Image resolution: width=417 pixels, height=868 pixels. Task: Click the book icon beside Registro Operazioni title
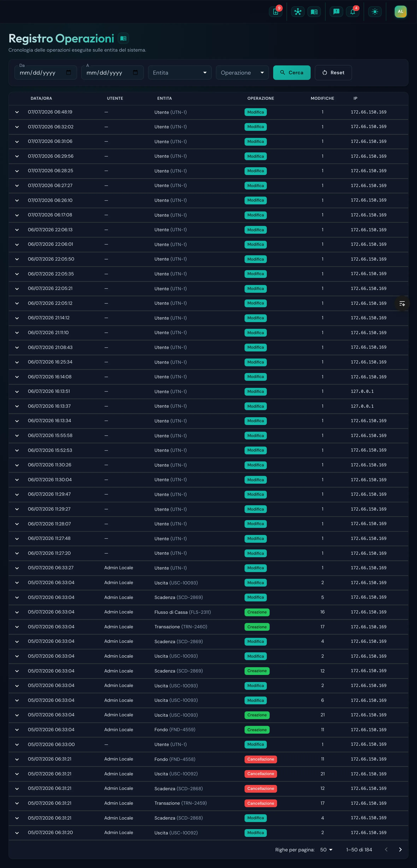coord(123,38)
